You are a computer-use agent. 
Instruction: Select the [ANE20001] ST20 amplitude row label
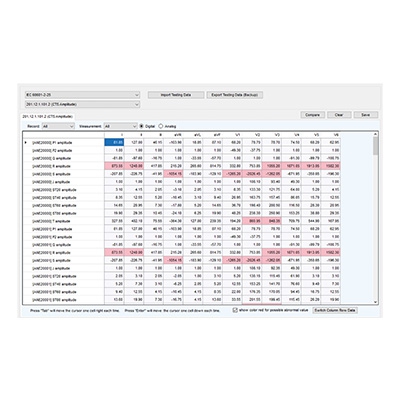(54, 276)
